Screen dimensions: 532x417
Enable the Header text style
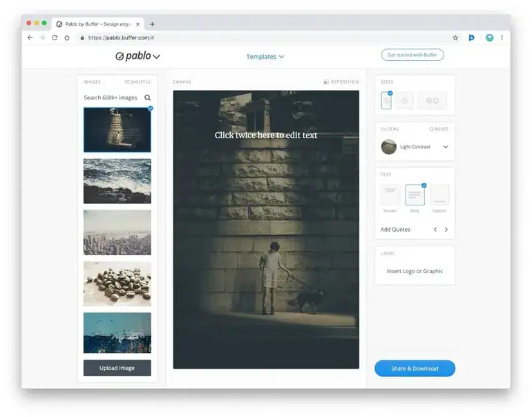tap(390, 195)
